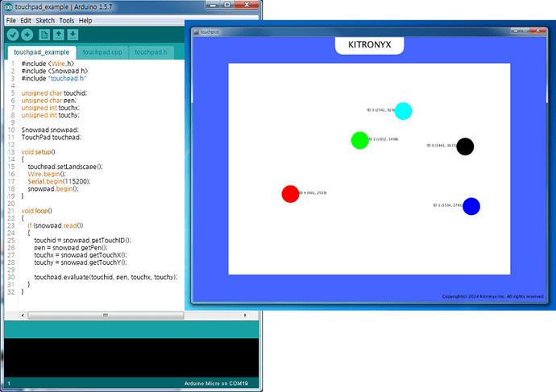Click the line '#include <Snowpad.h>'

point(55,71)
